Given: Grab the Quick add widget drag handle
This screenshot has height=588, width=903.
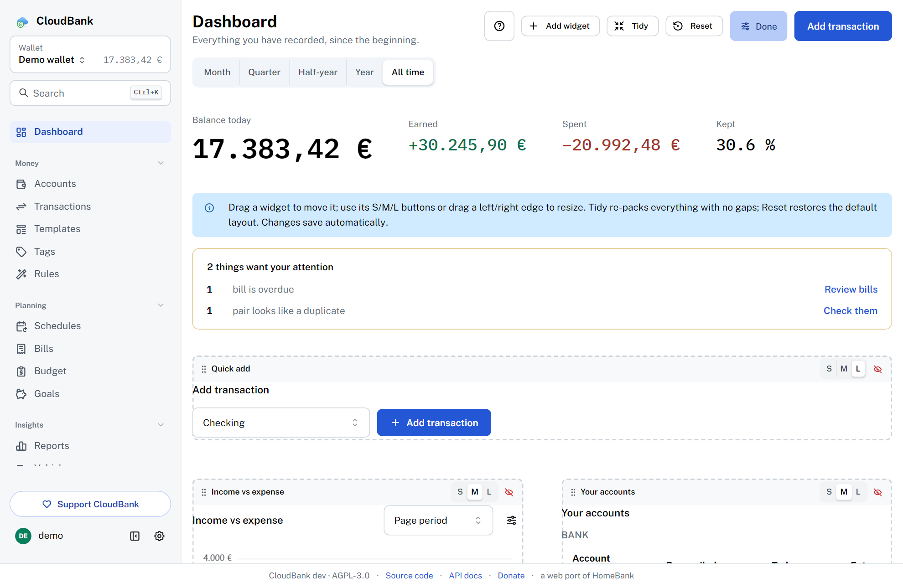Looking at the screenshot, I should click(203, 369).
